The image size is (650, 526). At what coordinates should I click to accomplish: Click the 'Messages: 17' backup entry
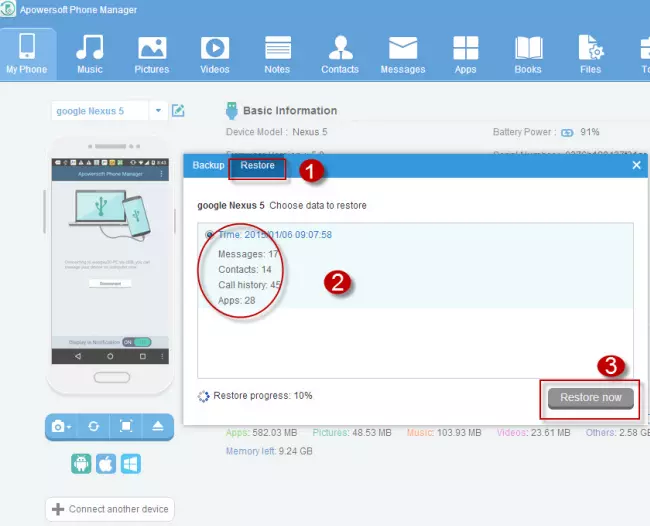tap(248, 254)
